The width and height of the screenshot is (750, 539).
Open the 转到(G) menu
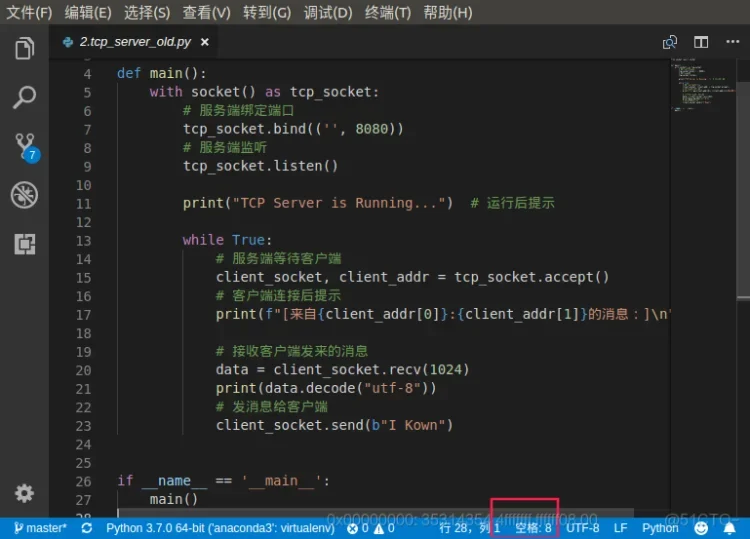point(266,12)
